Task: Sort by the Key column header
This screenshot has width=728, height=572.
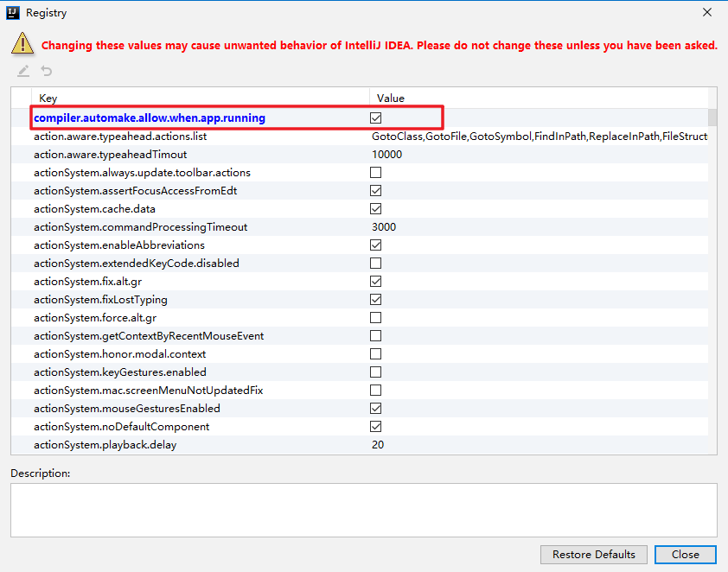Action: 200,98
